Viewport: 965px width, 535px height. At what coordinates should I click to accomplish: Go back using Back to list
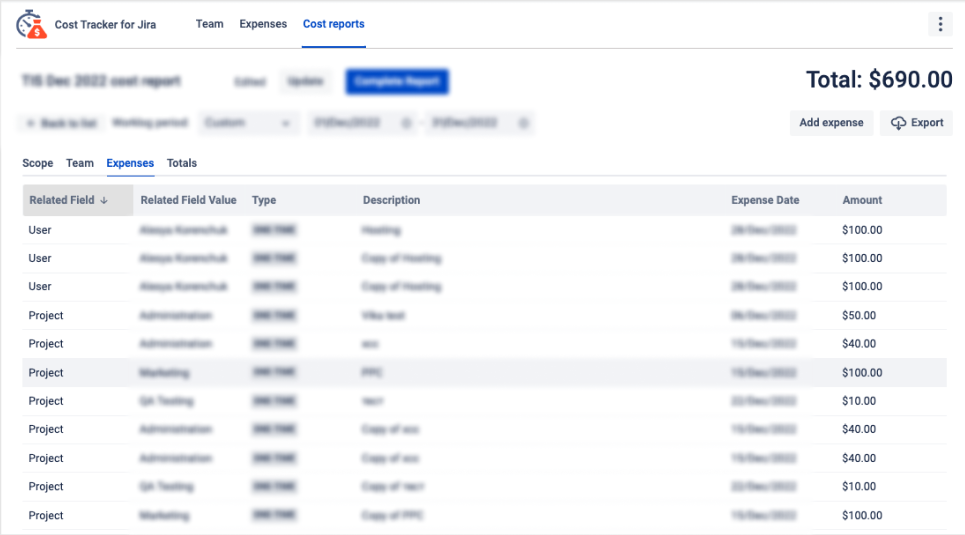point(62,123)
